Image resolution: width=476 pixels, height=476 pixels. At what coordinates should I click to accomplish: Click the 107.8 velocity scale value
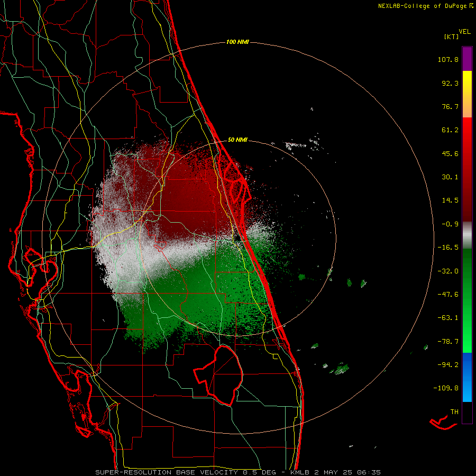tap(448, 59)
